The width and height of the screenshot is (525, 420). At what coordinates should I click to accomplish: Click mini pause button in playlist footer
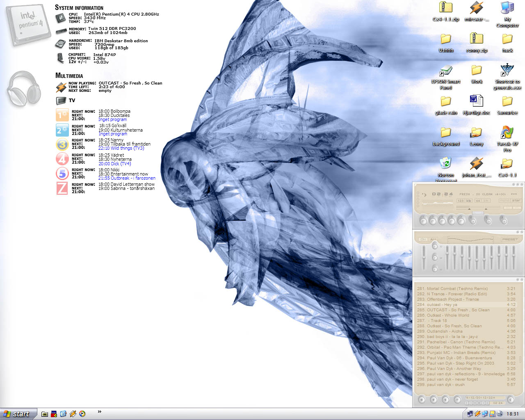[x=475, y=403]
